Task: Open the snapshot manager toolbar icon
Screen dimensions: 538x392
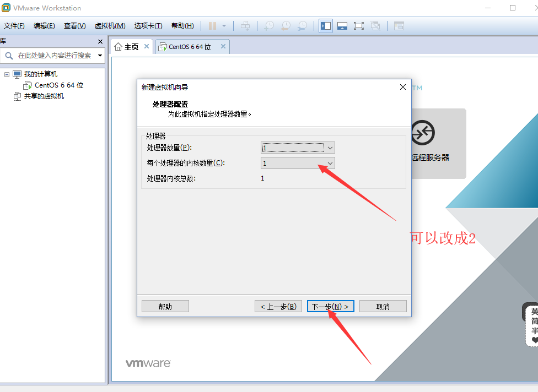Action: click(302, 26)
